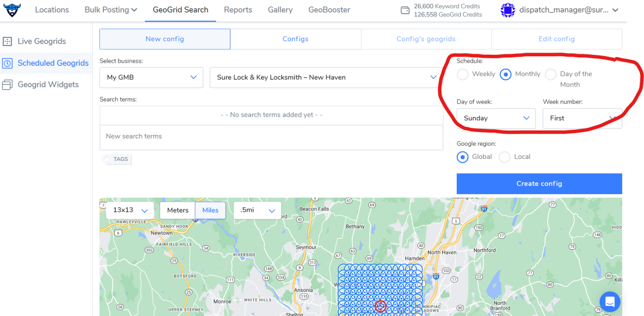Image resolution: width=644 pixels, height=316 pixels.
Task: Switch to the New config tab
Action: (165, 39)
